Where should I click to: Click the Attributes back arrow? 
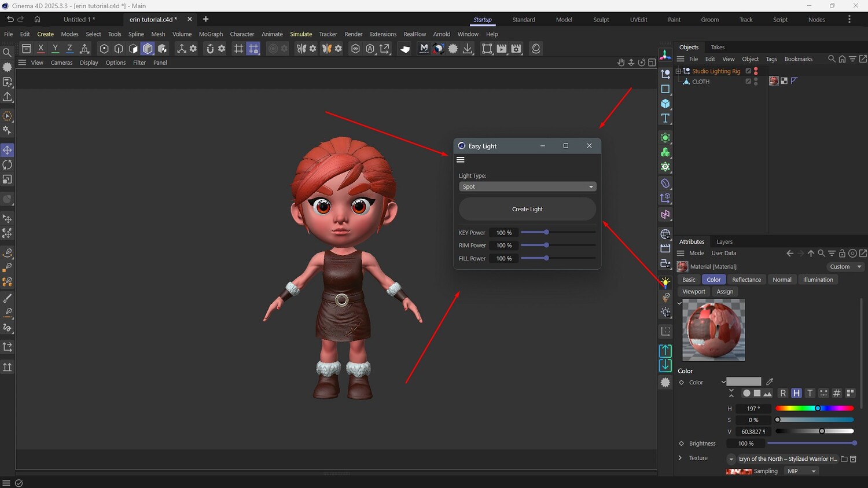click(790, 254)
